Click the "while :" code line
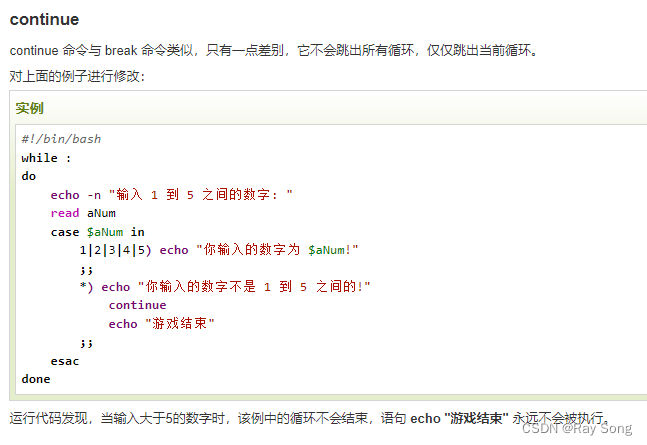 pos(46,158)
